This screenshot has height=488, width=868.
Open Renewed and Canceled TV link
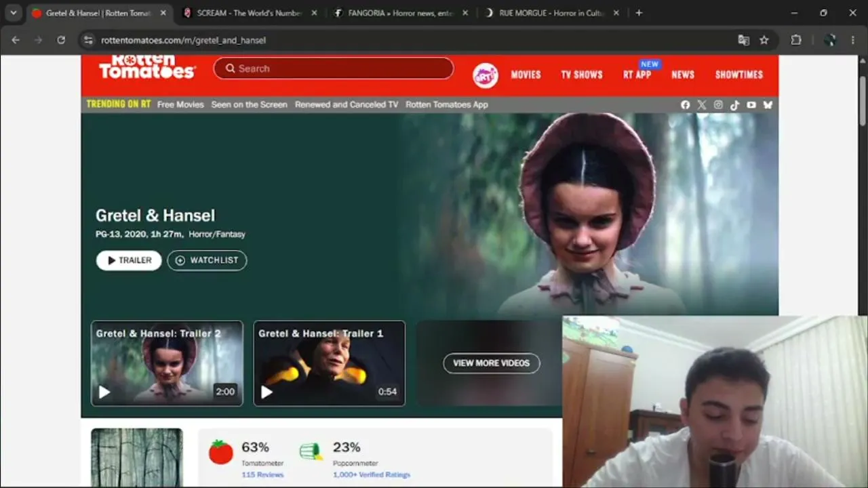[x=347, y=104]
